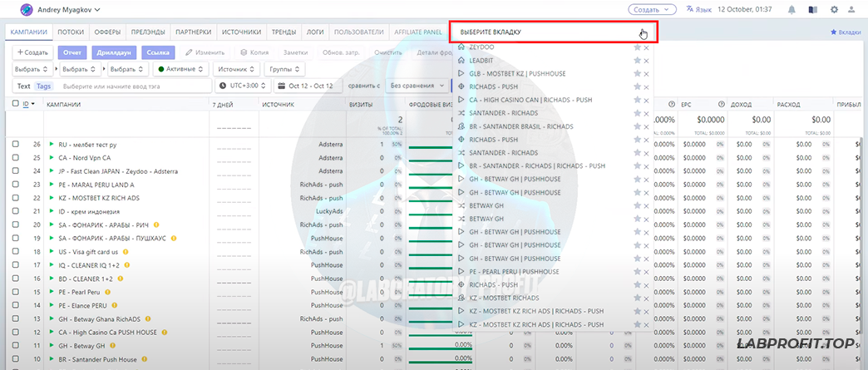Image resolution: width=868 pixels, height=370 pixels.
Task: Tick the checkbox for campaign 26
Action: coord(16,144)
